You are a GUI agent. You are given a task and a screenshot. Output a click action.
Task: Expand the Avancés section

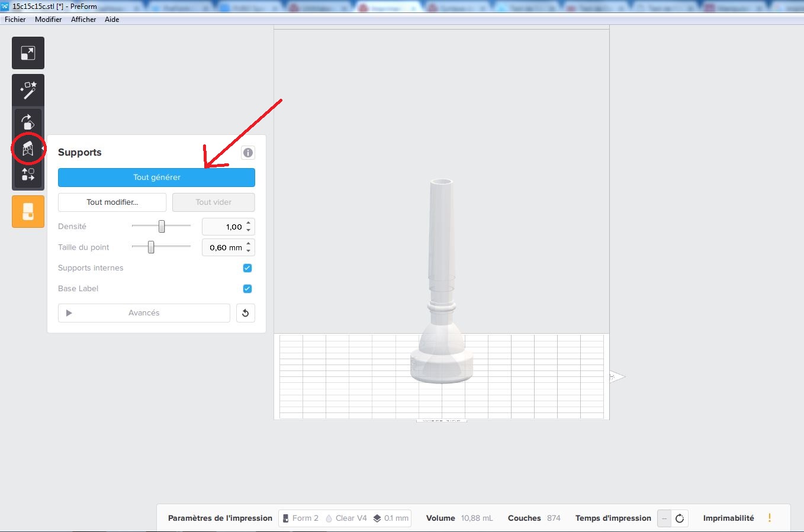pyautogui.click(x=144, y=313)
